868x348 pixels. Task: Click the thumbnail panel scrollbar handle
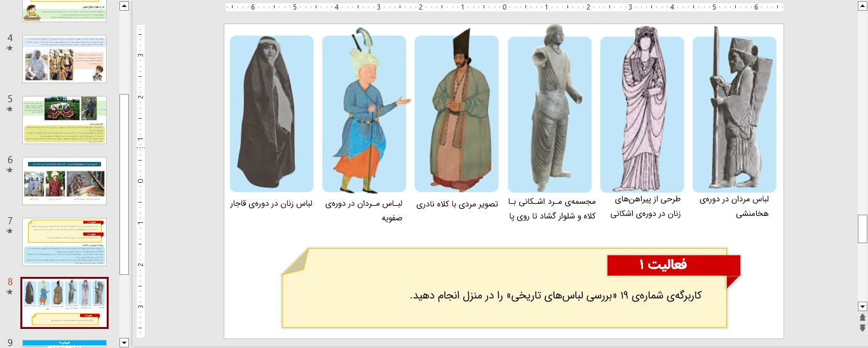(x=124, y=184)
